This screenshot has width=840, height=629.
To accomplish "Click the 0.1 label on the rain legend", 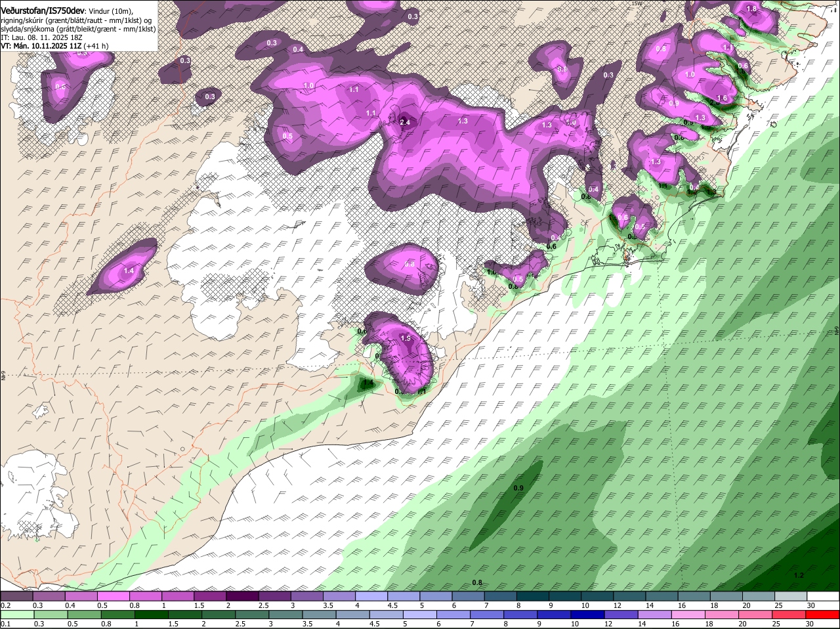I will click(5, 623).
